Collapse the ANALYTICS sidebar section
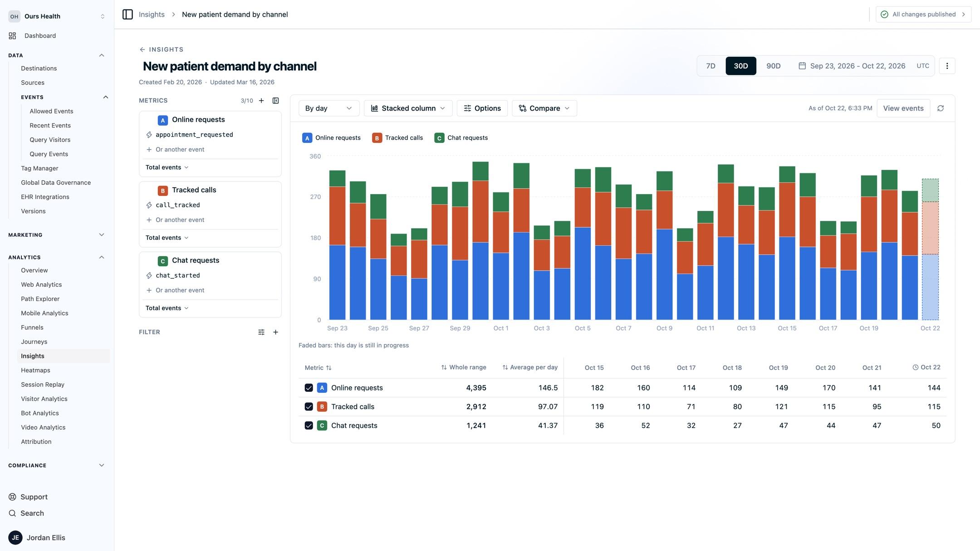The image size is (980, 551). (x=102, y=257)
